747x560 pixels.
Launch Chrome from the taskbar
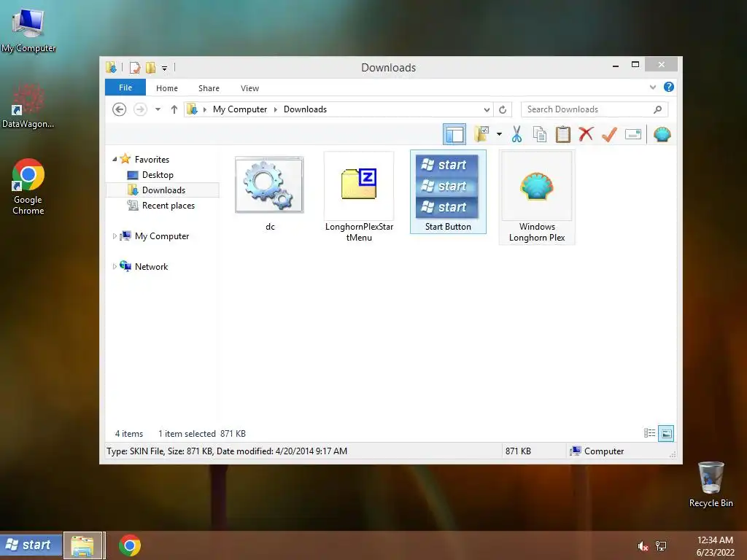(x=130, y=545)
